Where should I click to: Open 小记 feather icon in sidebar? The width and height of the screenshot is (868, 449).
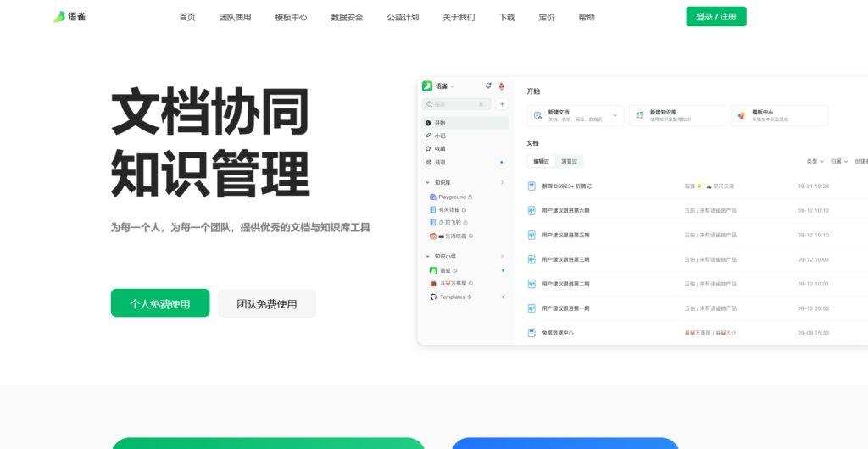(428, 136)
